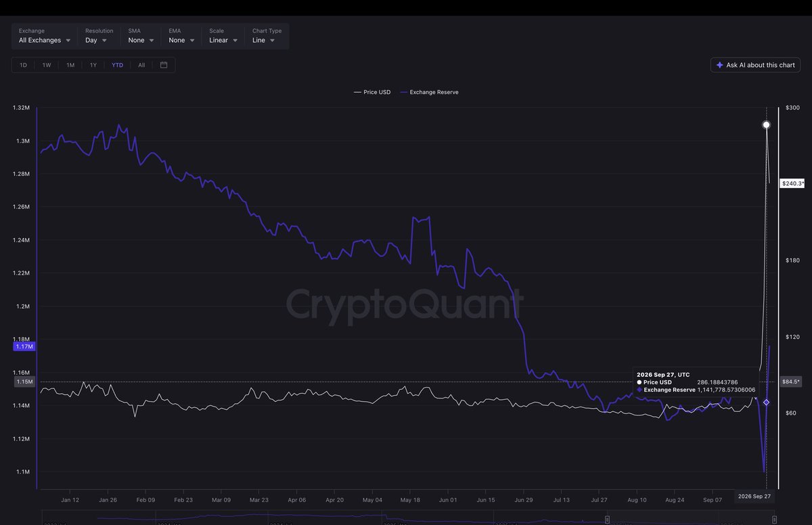Viewport: 812px width, 525px height.
Task: Click the tooltip Exchange Reserve value
Action: [727, 390]
